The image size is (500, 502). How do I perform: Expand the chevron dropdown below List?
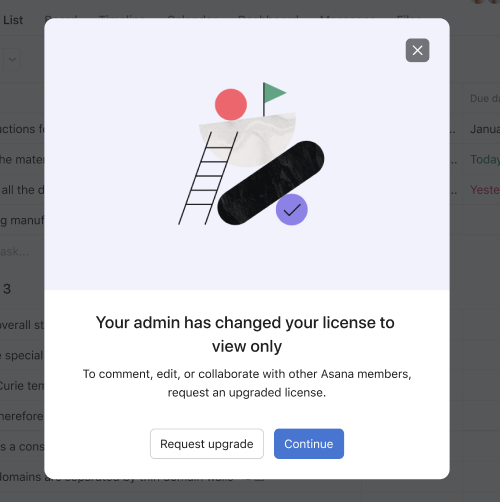[x=12, y=60]
